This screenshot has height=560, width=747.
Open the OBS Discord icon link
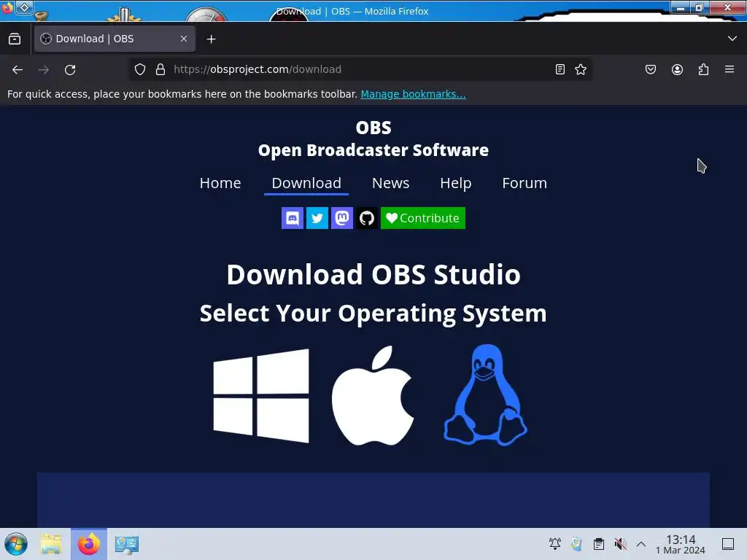click(293, 218)
